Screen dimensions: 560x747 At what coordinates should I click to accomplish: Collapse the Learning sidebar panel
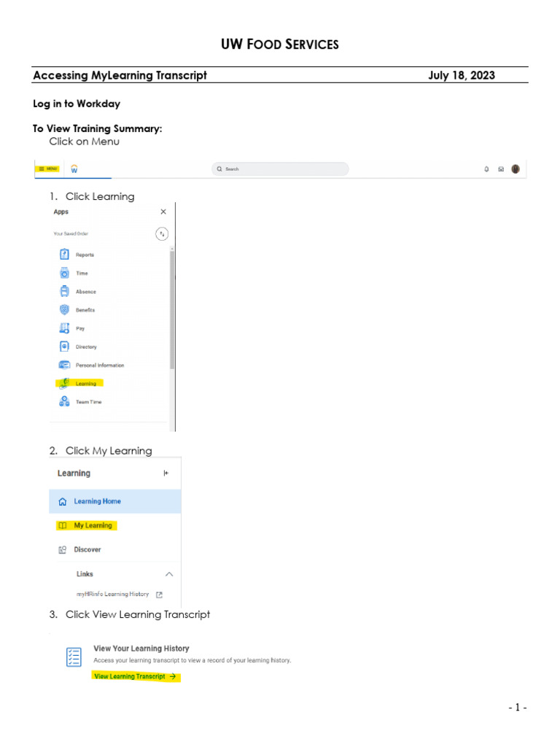coord(166,473)
